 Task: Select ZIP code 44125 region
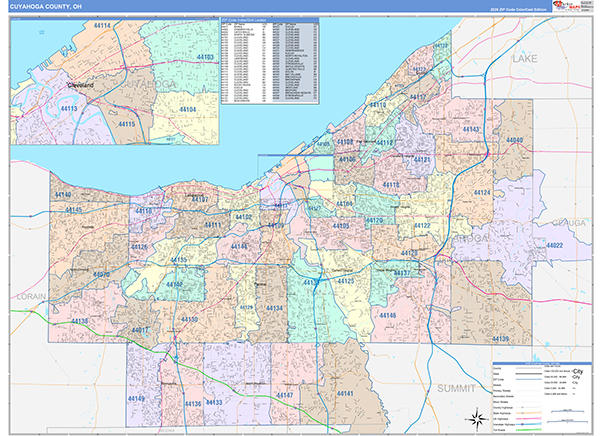346,281
